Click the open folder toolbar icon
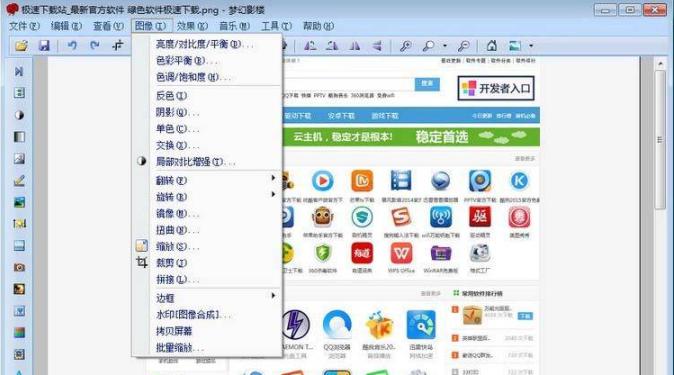 21,45
